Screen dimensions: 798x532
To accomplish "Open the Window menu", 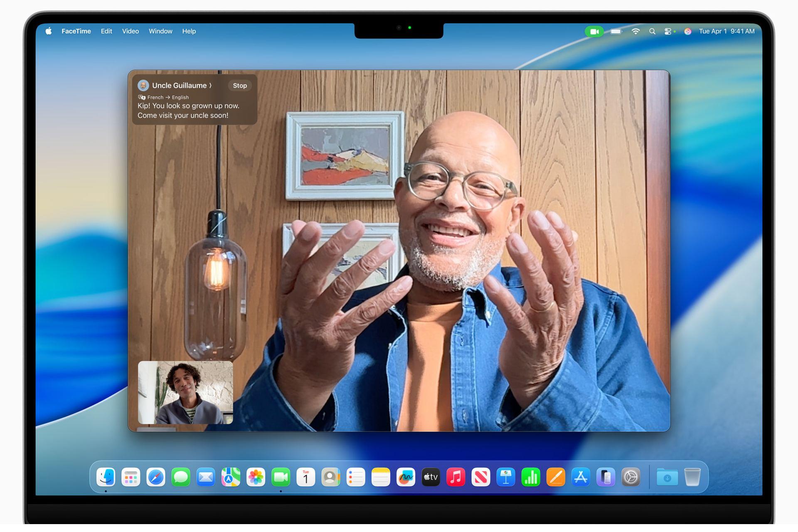I will tap(160, 31).
